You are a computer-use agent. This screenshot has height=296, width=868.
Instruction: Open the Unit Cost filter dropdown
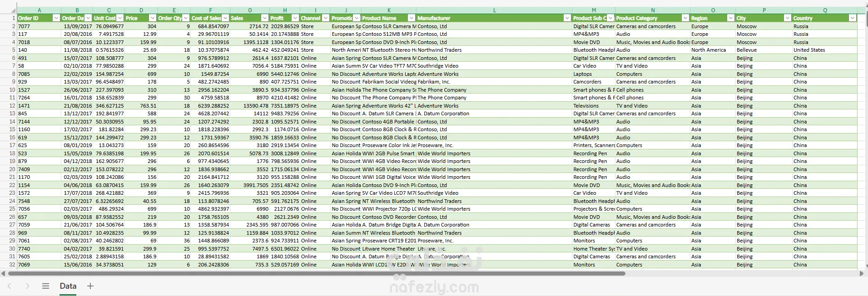(120, 18)
